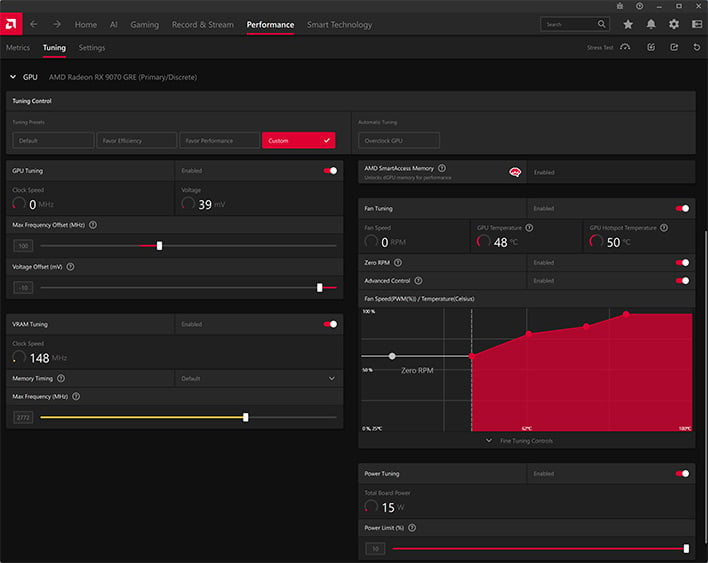708x563 pixels.
Task: Show help for Power Limit
Action: (x=412, y=528)
